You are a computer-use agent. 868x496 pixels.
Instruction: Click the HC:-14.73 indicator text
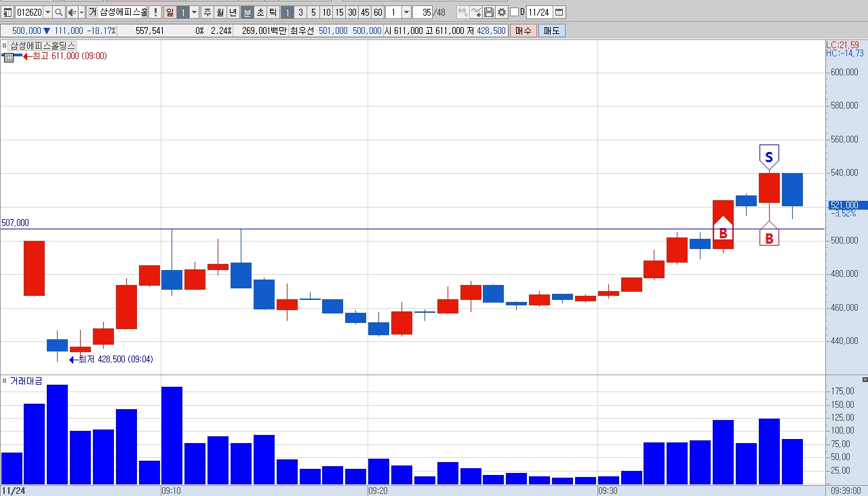[845, 53]
